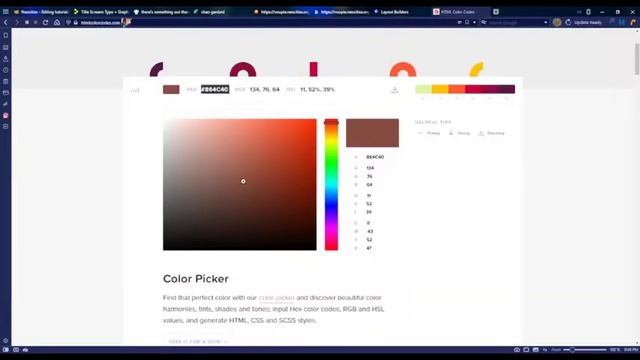Click the saturation picker circle handle
The width and height of the screenshot is (640, 360).
[x=243, y=181]
